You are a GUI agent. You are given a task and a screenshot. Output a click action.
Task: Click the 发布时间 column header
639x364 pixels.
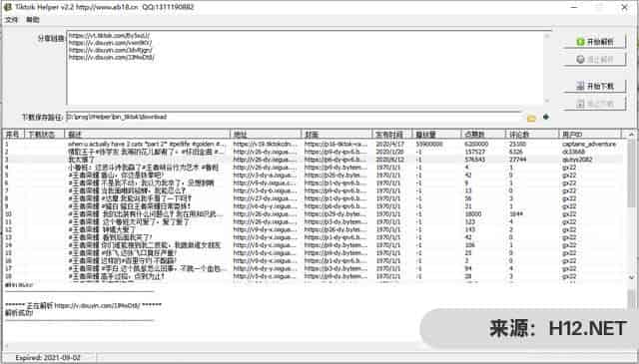[x=391, y=134]
